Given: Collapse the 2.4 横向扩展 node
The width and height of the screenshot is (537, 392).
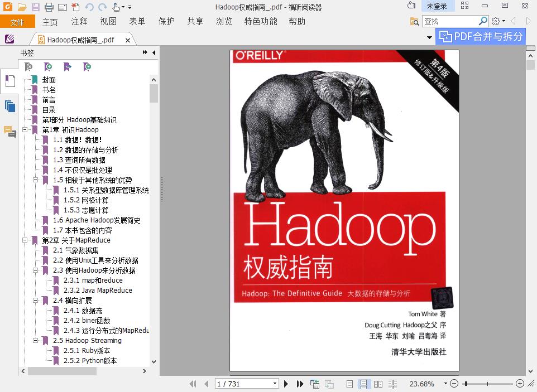Looking at the screenshot, I should [35, 301].
